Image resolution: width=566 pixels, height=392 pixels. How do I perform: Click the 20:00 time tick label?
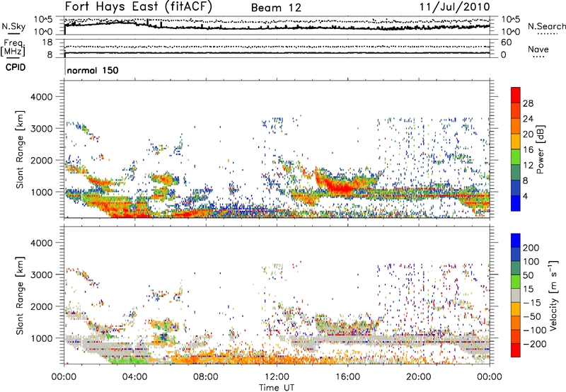pyautogui.click(x=418, y=377)
